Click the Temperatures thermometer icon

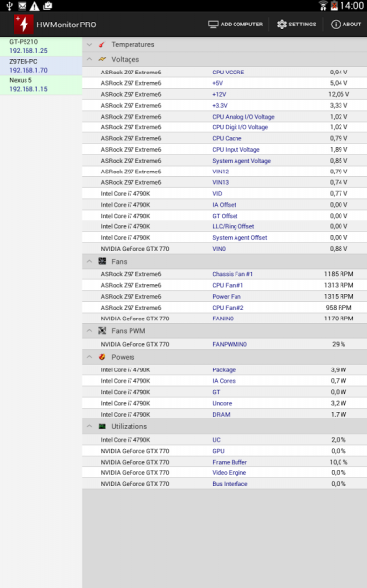tap(102, 45)
